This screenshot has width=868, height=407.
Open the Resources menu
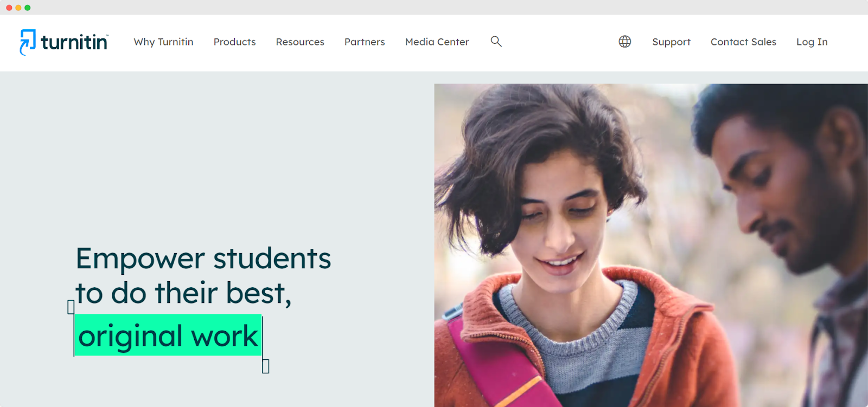[x=300, y=42]
